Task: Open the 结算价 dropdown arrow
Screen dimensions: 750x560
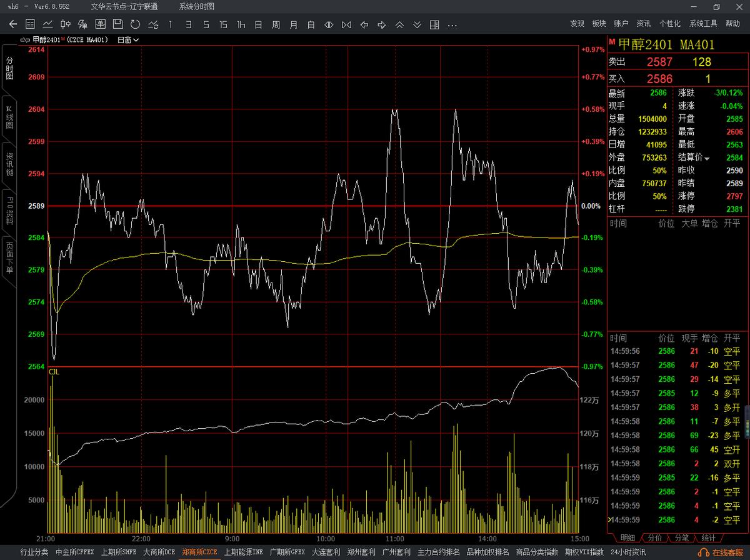Action: coord(707,159)
